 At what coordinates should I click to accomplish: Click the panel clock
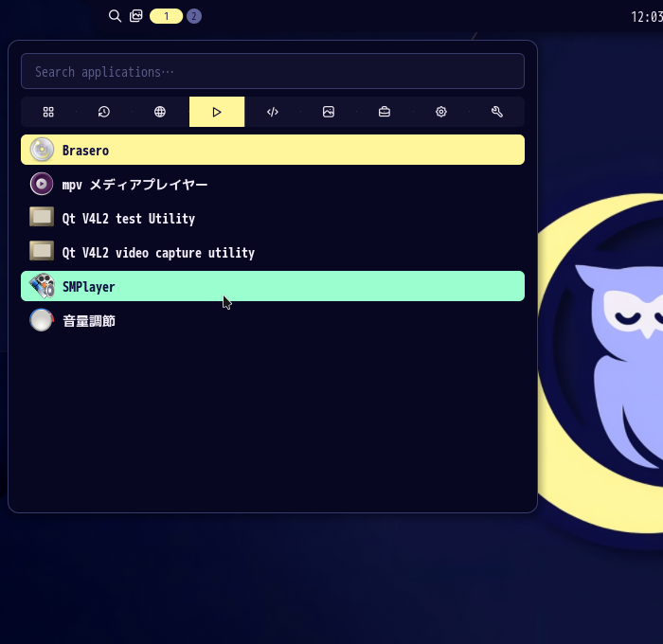click(647, 17)
